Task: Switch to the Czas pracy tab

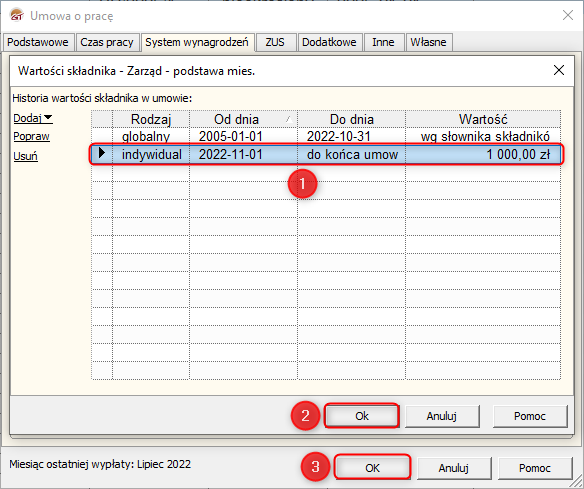Action: point(107,42)
